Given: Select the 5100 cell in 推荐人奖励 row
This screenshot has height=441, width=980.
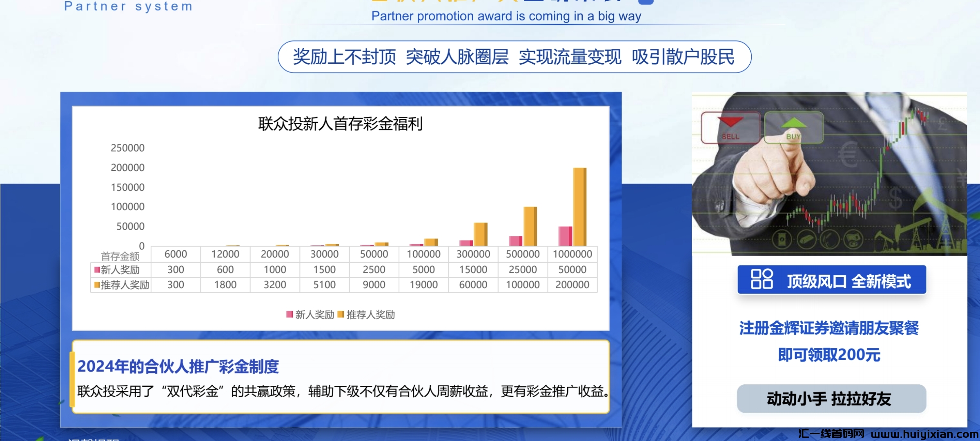Looking at the screenshot, I should pyautogui.click(x=325, y=285).
